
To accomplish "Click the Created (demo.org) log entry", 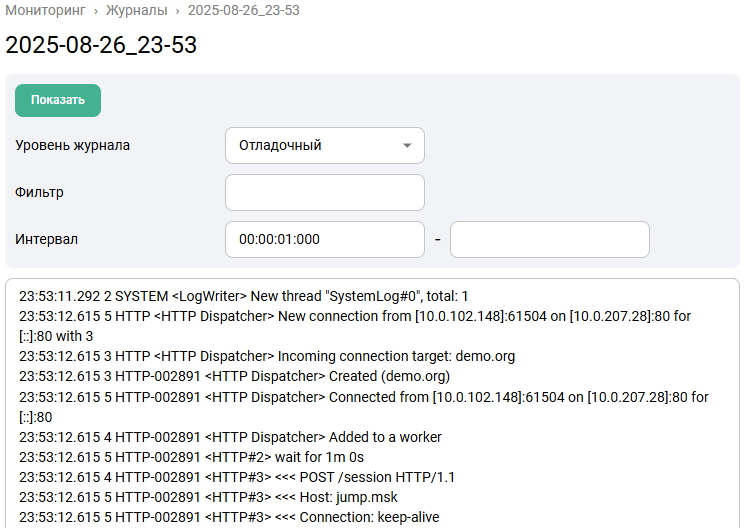I will [x=235, y=376].
